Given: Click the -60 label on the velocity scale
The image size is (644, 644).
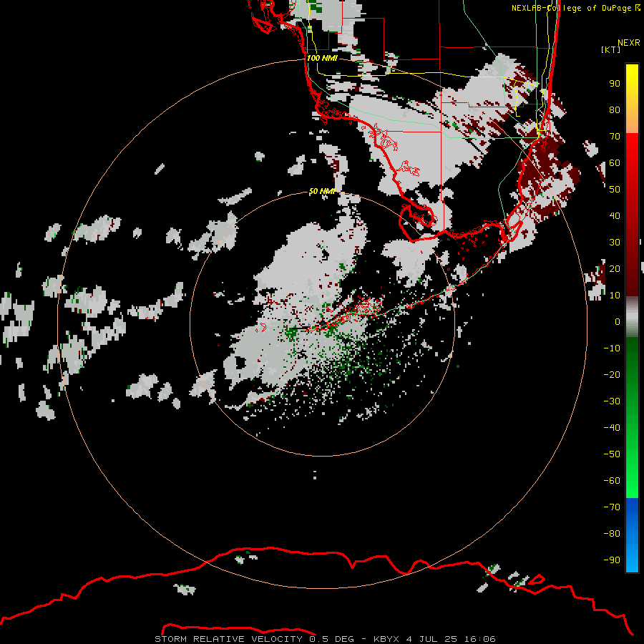Looking at the screenshot, I should pyautogui.click(x=612, y=481).
